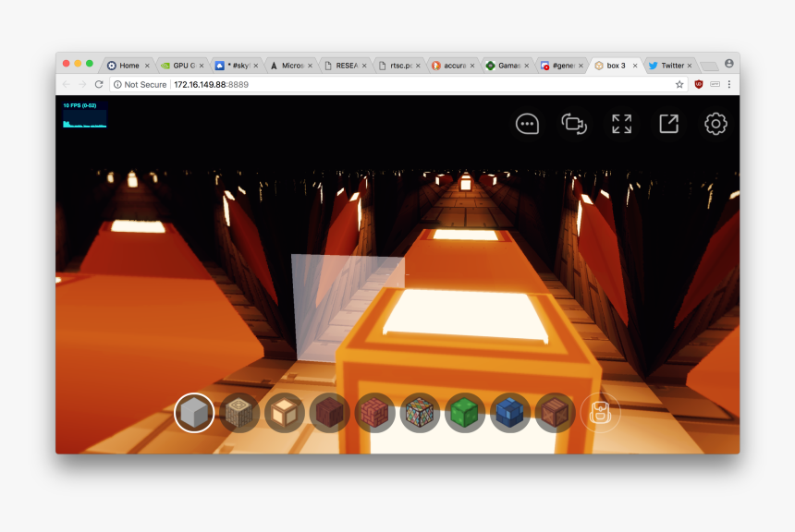Bookmark this page with the star
The image size is (795, 532).
679,85
